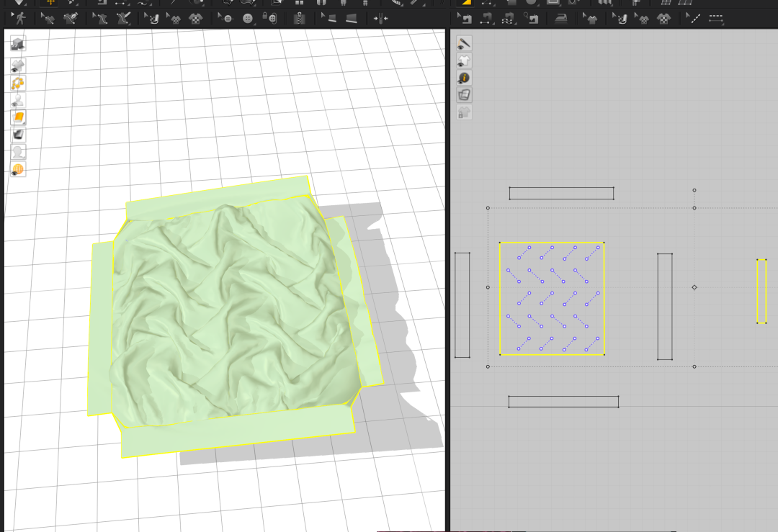This screenshot has width=778, height=532.
Task: Select arrow-with-checkered-shirt graphic tool in 3D toolbar
Action: click(x=173, y=19)
